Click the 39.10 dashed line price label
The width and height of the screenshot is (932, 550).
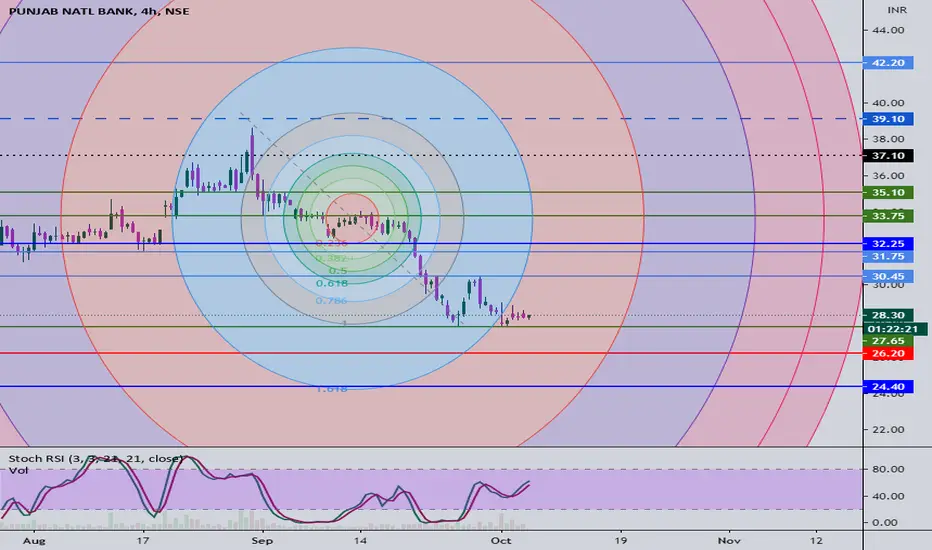[x=888, y=119]
